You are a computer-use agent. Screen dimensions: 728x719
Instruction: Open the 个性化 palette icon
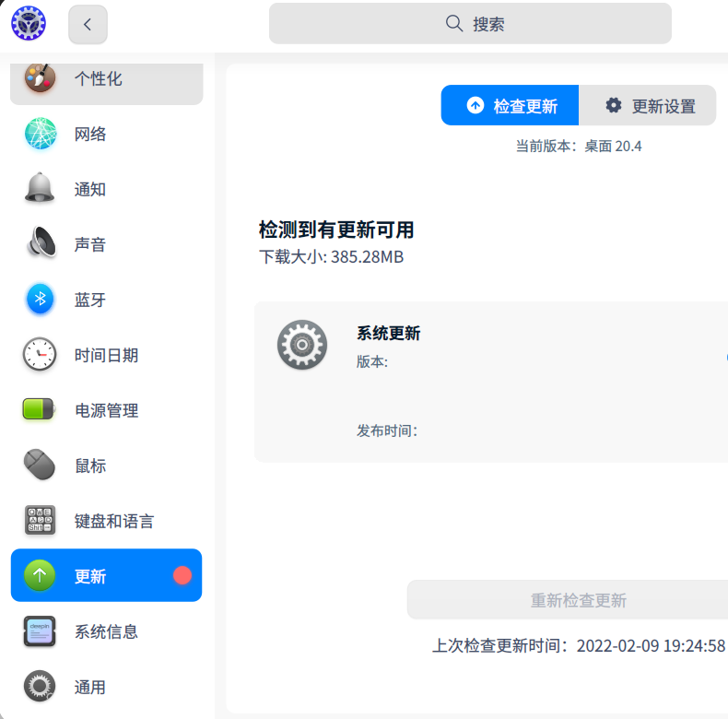coord(40,78)
